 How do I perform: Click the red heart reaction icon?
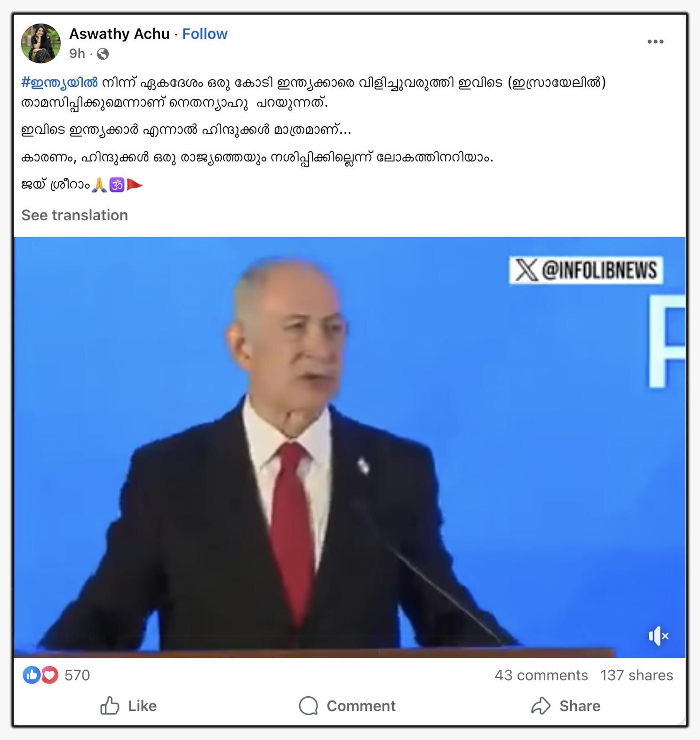[x=49, y=675]
